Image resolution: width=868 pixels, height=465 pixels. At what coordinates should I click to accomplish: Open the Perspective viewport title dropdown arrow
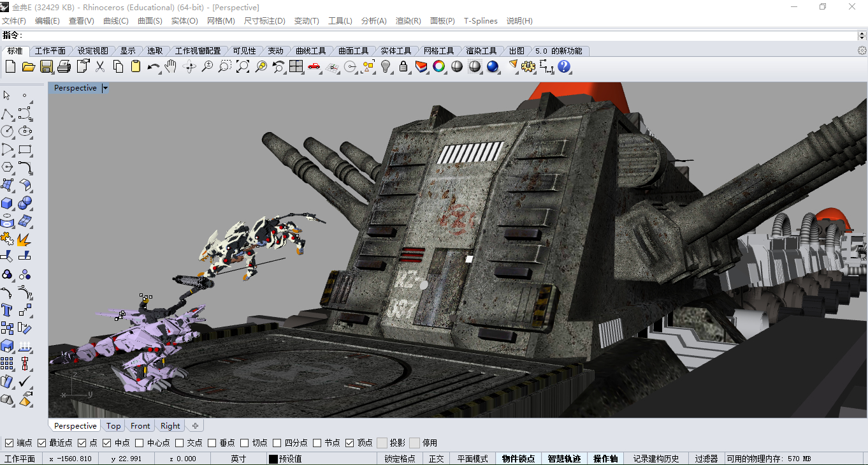coord(105,89)
